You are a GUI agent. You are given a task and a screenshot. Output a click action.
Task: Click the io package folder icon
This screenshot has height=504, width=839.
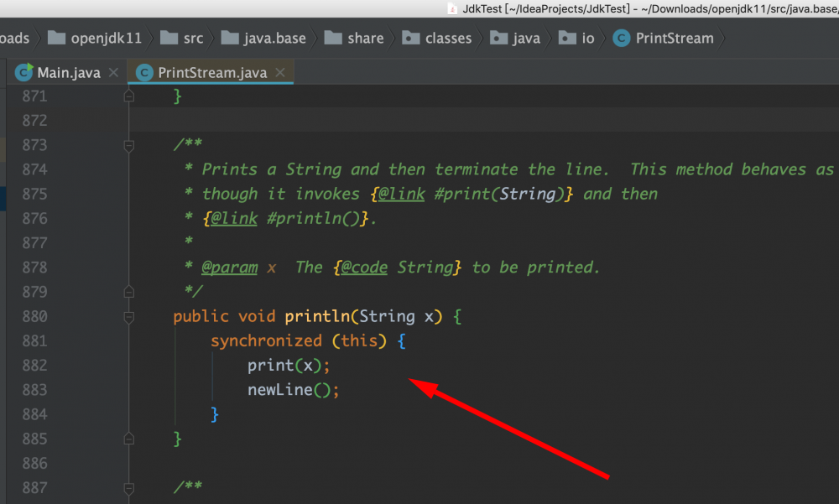(567, 38)
